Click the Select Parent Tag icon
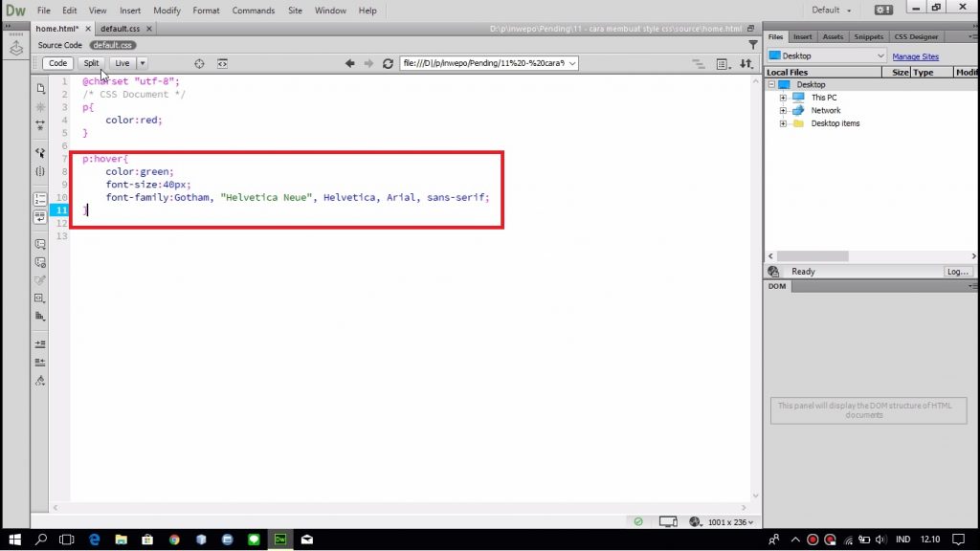Image resolution: width=980 pixels, height=551 pixels. click(x=40, y=152)
